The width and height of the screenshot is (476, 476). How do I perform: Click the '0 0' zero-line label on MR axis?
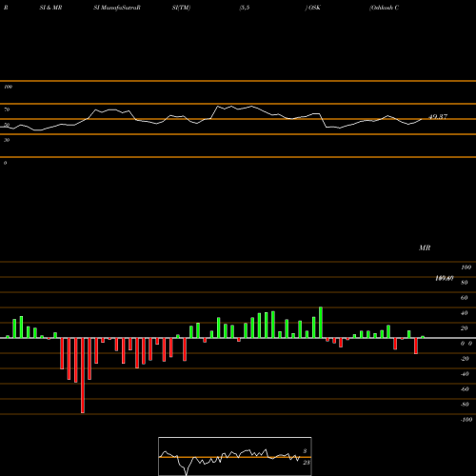[x=466, y=344]
